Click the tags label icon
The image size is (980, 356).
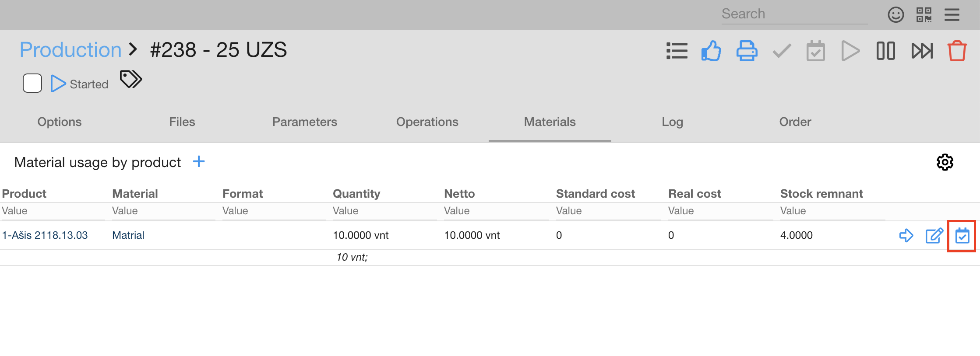point(131,80)
